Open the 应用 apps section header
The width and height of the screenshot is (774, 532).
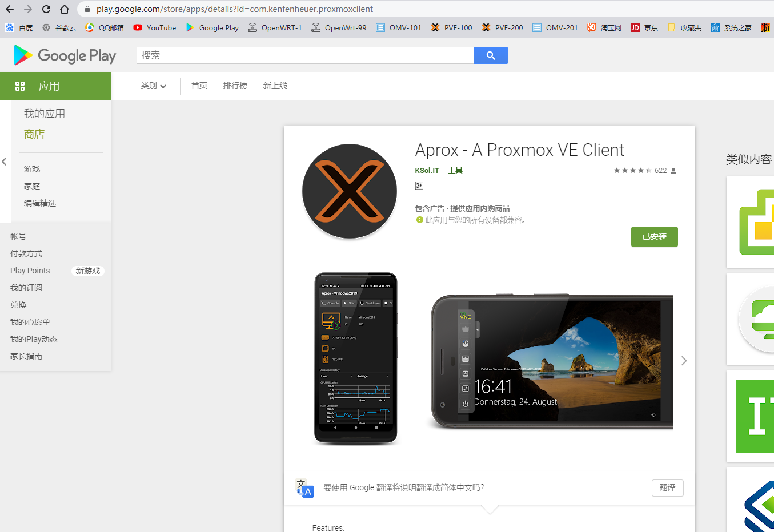[x=55, y=86]
